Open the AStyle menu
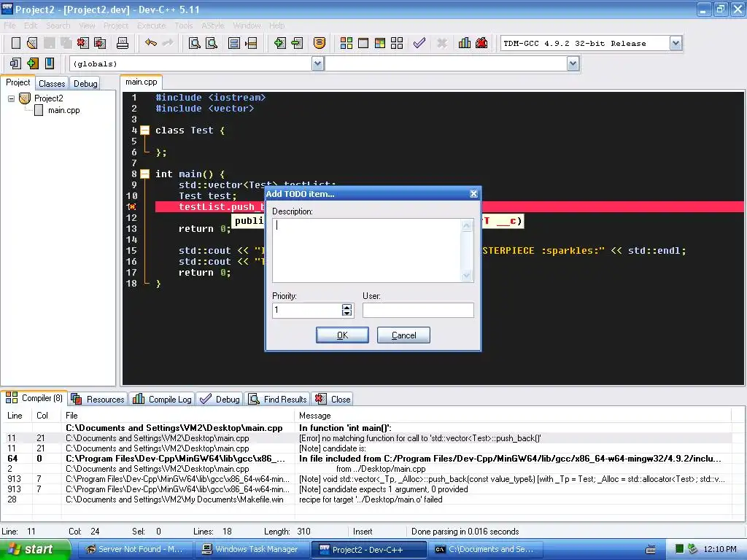Screen dimensions: 747x560 (213, 26)
